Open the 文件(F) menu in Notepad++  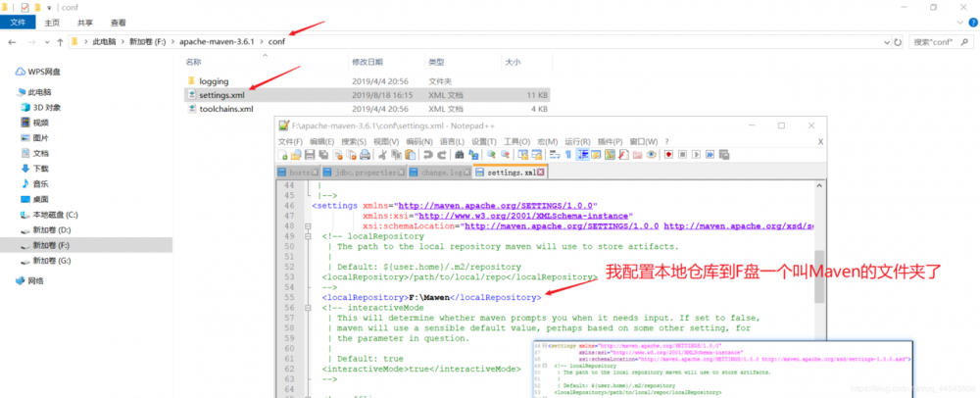click(290, 141)
